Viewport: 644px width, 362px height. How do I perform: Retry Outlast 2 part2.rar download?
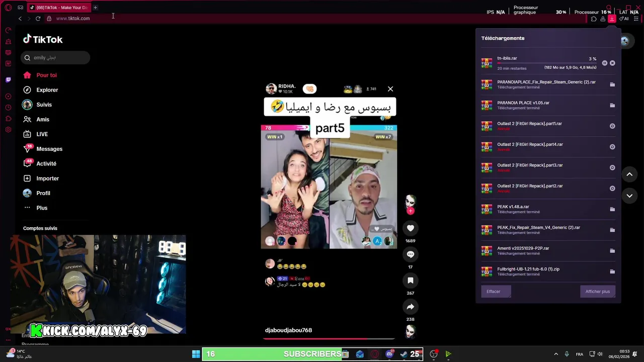pyautogui.click(x=612, y=189)
